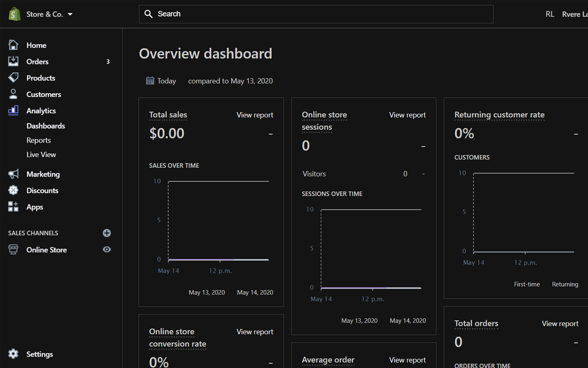This screenshot has width=588, height=368.
Task: Open Discounts via the discount badge icon
Action: click(x=14, y=190)
